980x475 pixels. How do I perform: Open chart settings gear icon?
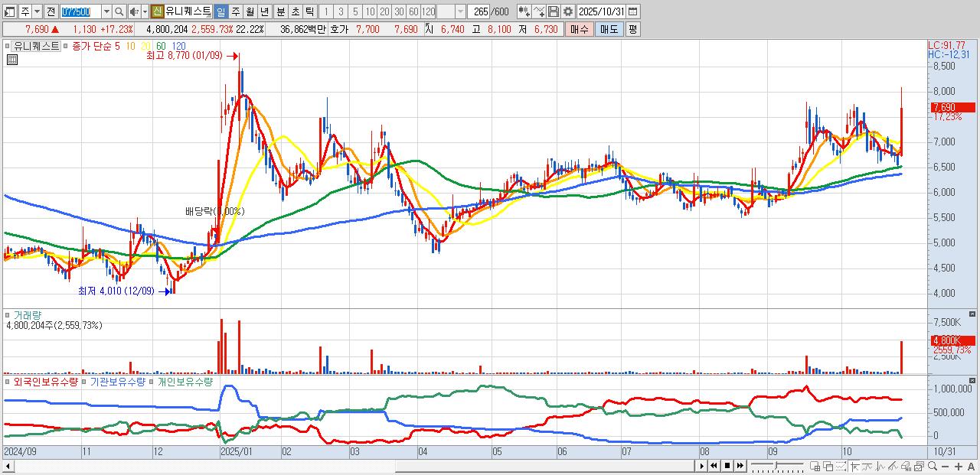point(568,11)
